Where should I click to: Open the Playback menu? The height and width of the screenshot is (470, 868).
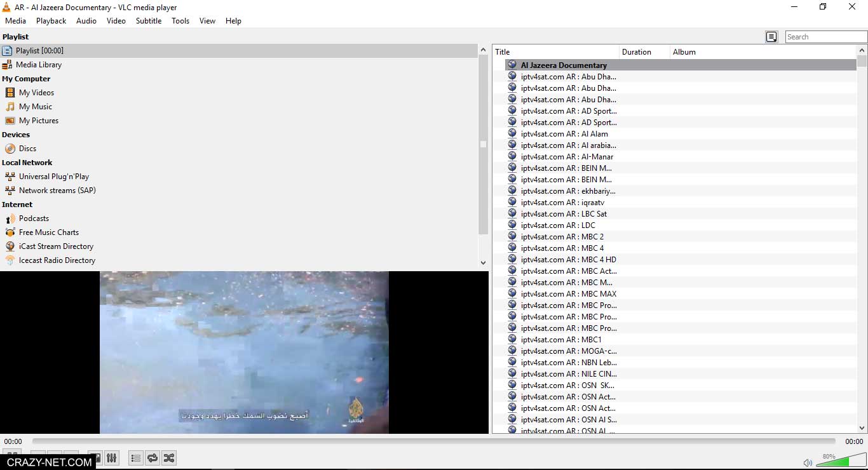[x=51, y=21]
